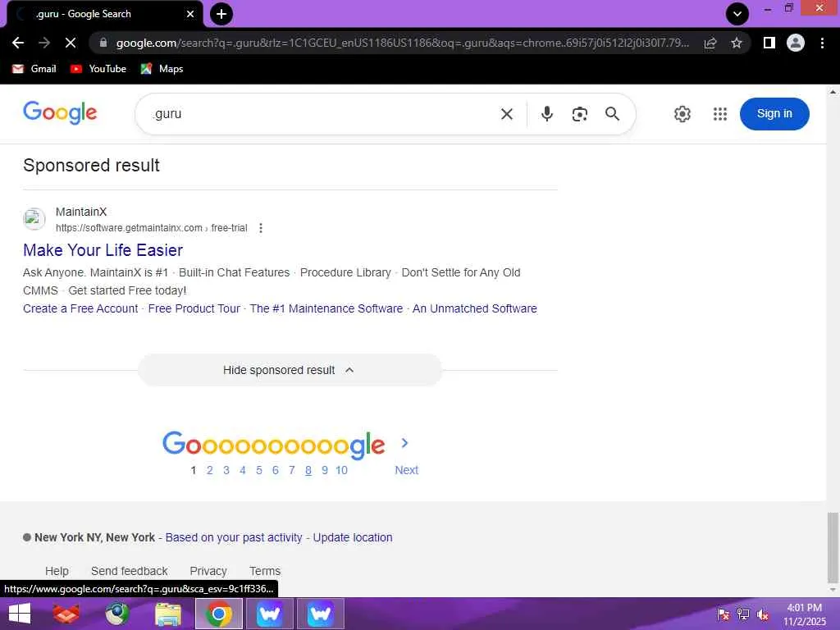Open Google quick settings gear
The height and width of the screenshot is (630, 840).
(682, 113)
